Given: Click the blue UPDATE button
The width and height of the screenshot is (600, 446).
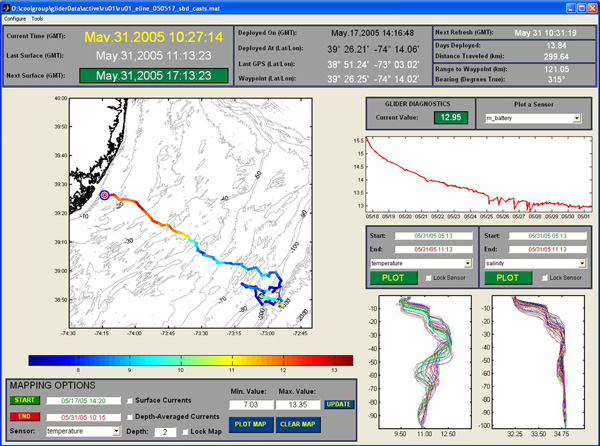Looking at the screenshot, I should pos(338,404).
